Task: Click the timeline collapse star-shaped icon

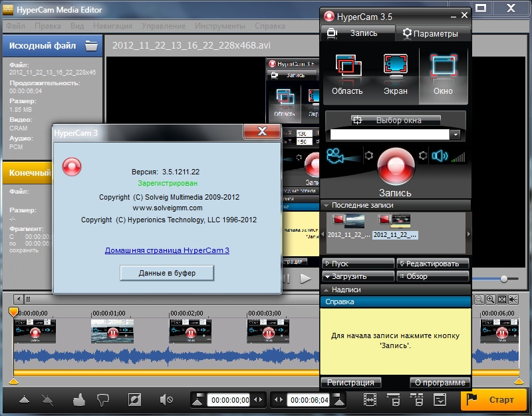Action: [x=513, y=299]
